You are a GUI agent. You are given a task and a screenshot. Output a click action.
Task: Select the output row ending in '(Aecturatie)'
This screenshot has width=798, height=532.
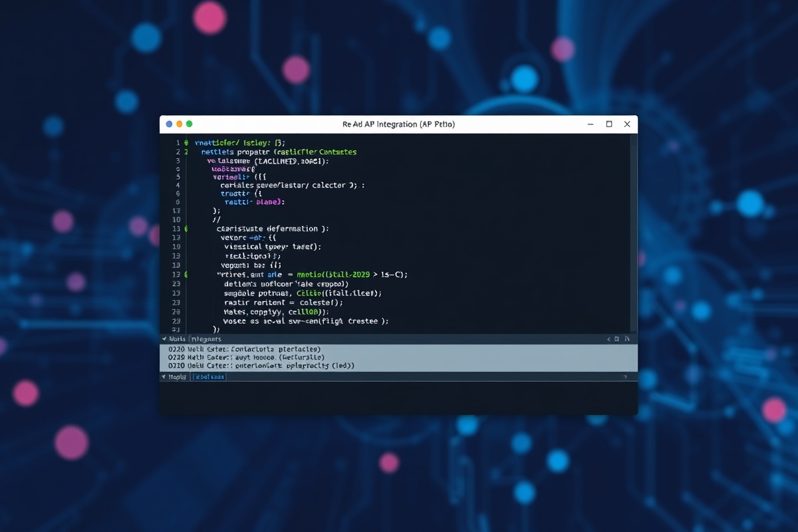click(398, 358)
